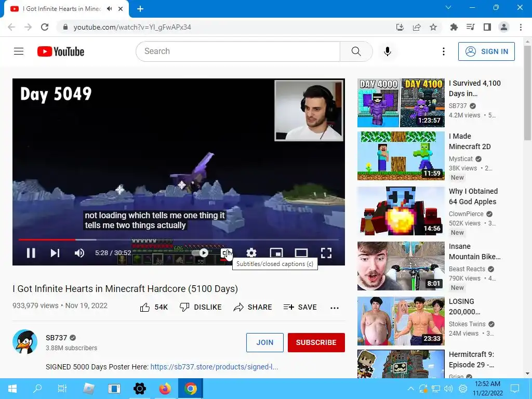Open the video settings gear

(x=251, y=253)
